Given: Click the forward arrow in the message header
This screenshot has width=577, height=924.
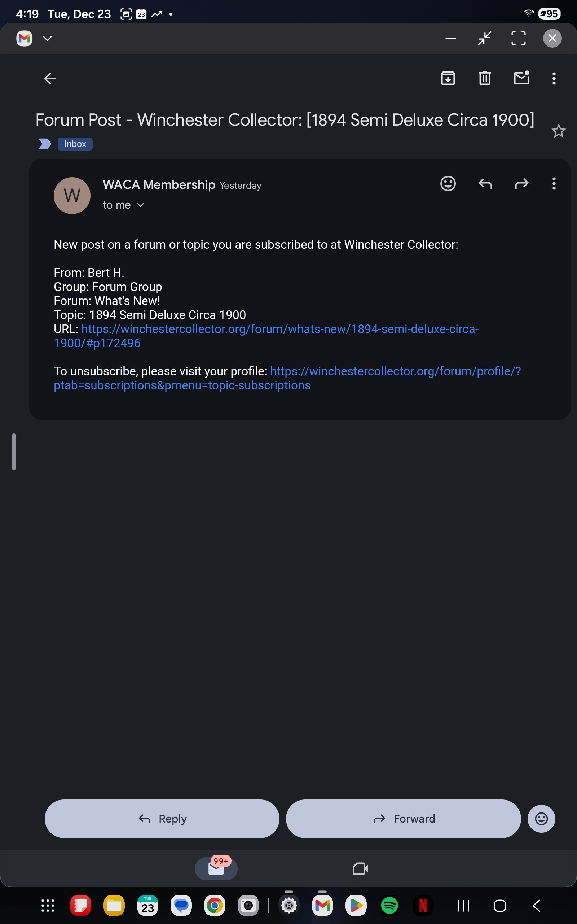Looking at the screenshot, I should click(x=522, y=184).
